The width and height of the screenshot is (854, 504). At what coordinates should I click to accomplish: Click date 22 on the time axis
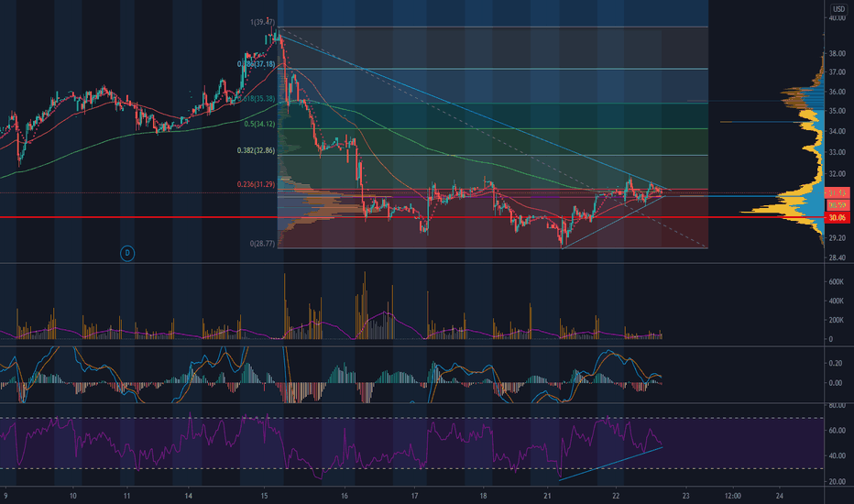616,496
